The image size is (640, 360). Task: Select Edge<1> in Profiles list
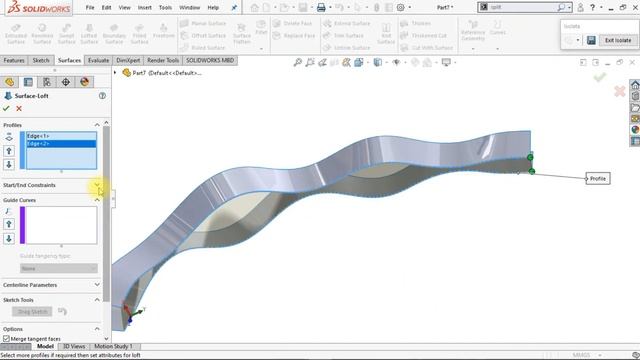pyautogui.click(x=61, y=136)
